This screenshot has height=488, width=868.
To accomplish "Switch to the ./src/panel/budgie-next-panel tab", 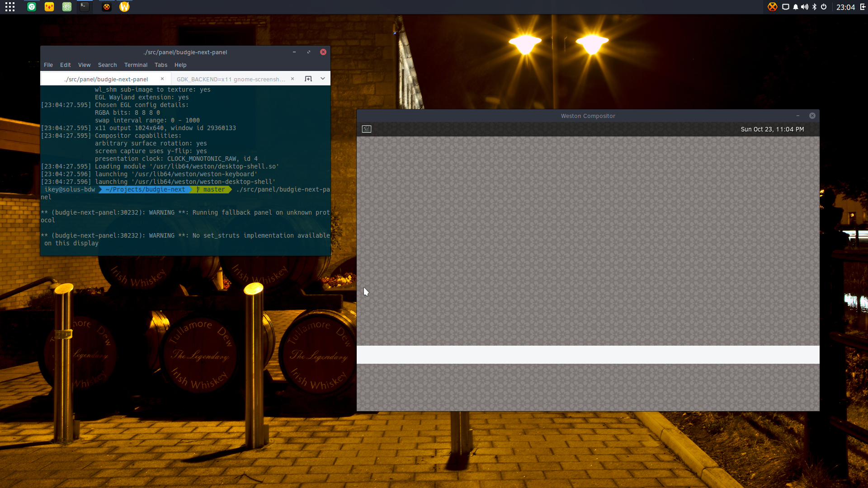I will tap(106, 79).
